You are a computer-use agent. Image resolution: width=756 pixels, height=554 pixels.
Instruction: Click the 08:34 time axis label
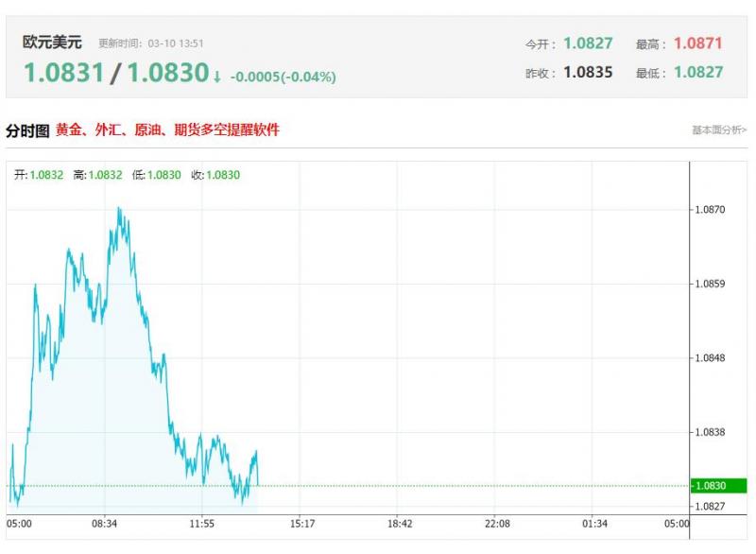(105, 524)
